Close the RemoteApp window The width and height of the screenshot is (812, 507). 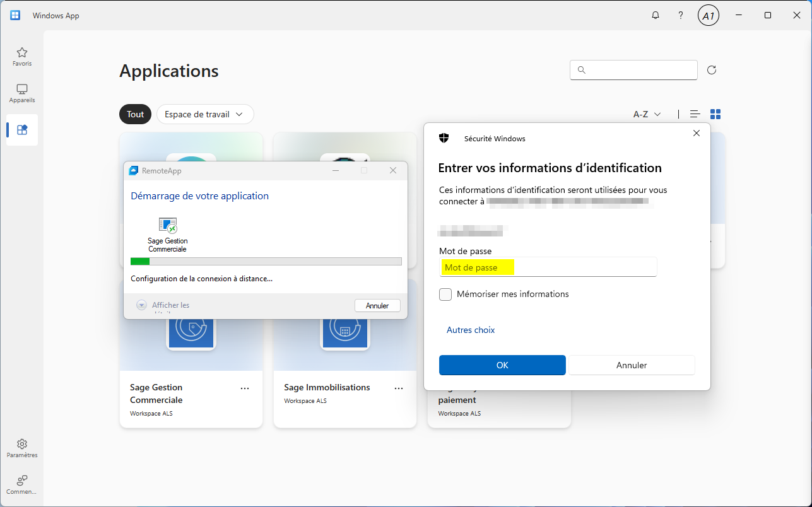(x=393, y=170)
